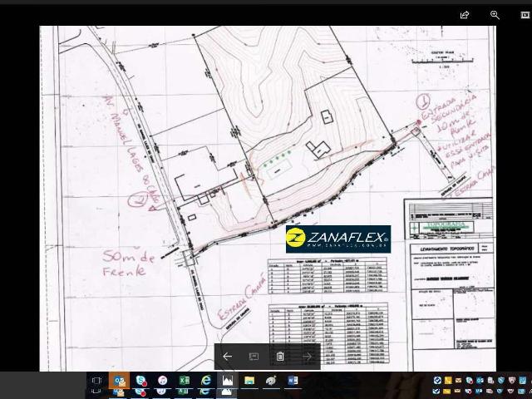Go to previous photo with the left arrow
Screen dimensions: 532x399
point(227,357)
